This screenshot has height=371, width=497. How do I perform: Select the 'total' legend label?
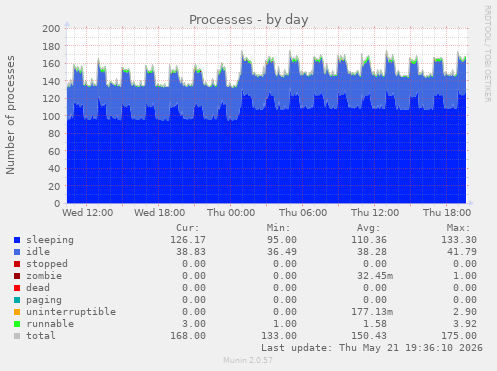[x=41, y=336]
